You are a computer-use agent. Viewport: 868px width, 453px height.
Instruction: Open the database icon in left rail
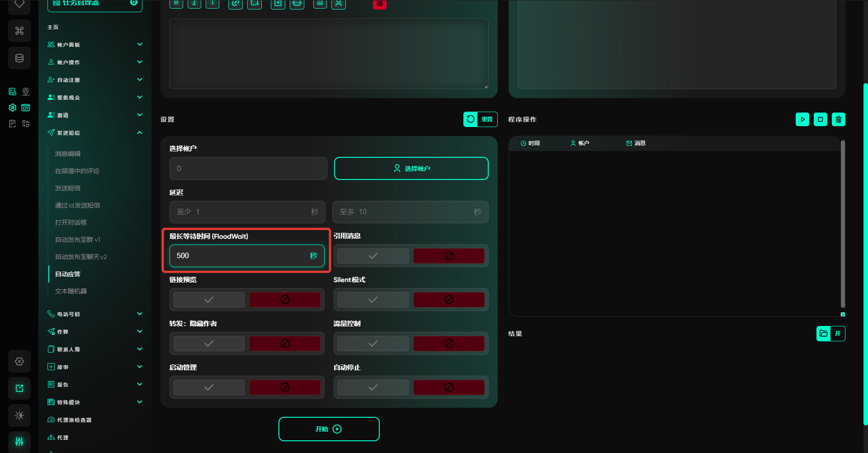point(19,58)
